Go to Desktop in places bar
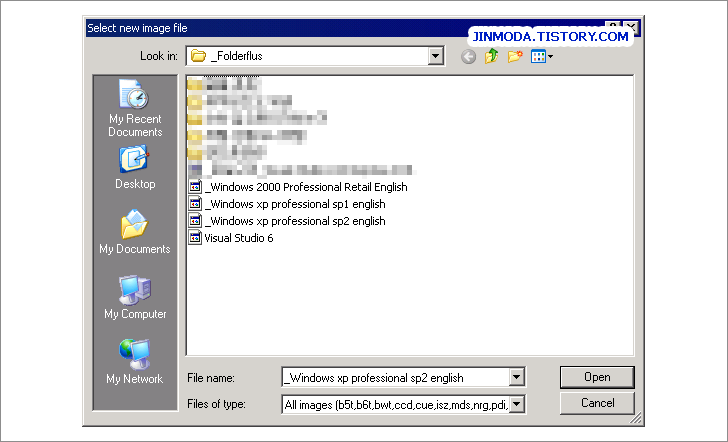Image resolution: width=728 pixels, height=442 pixels. 135,168
